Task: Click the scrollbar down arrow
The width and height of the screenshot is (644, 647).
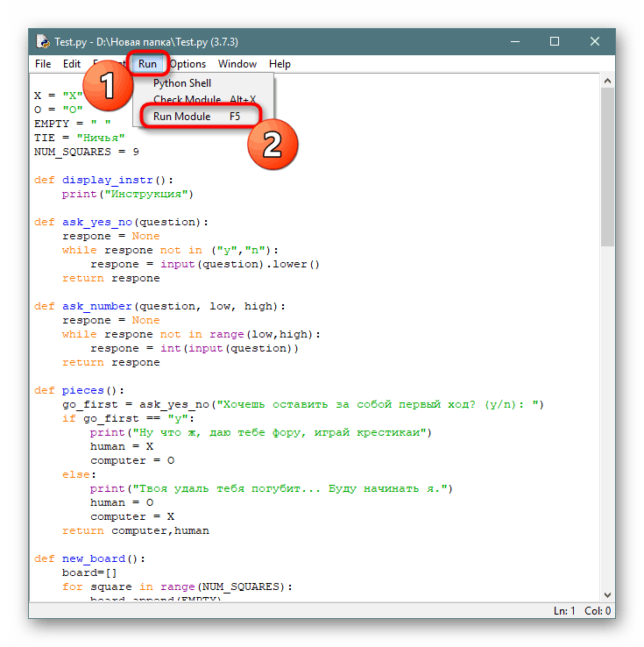Action: [x=607, y=595]
